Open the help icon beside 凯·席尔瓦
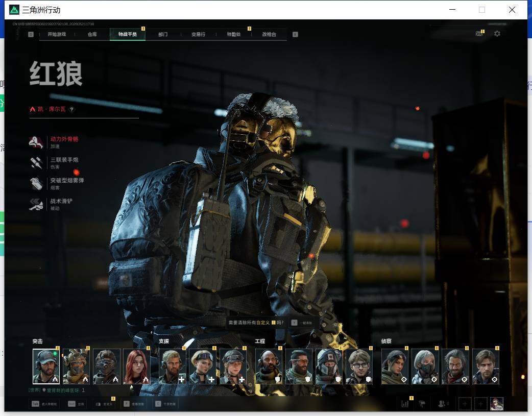 coord(71,109)
